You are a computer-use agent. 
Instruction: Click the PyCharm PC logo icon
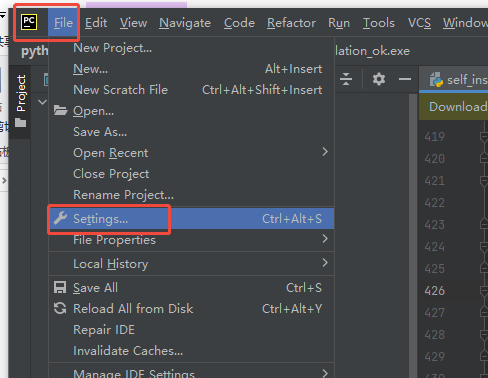click(x=29, y=22)
